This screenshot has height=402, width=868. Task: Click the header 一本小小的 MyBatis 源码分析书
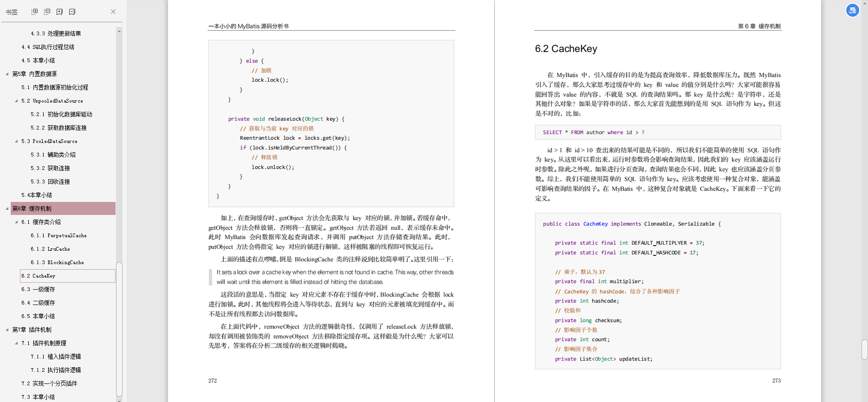248,26
